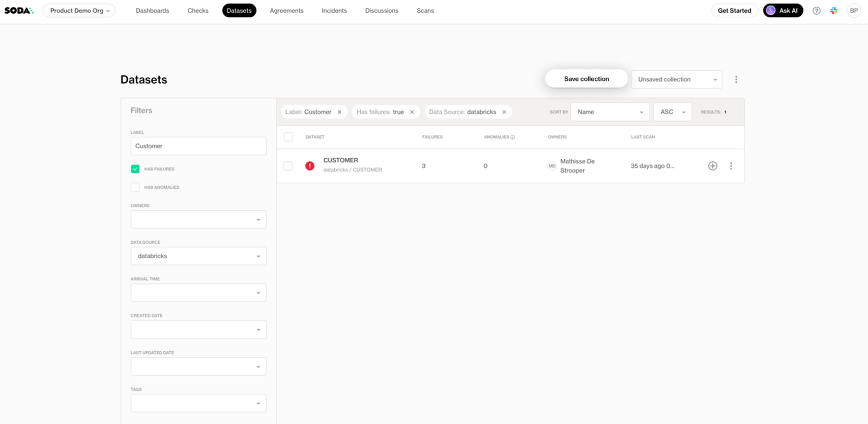This screenshot has height=424, width=868.
Task: Select the CUSTOMER dataset row checkbox
Action: tap(288, 166)
